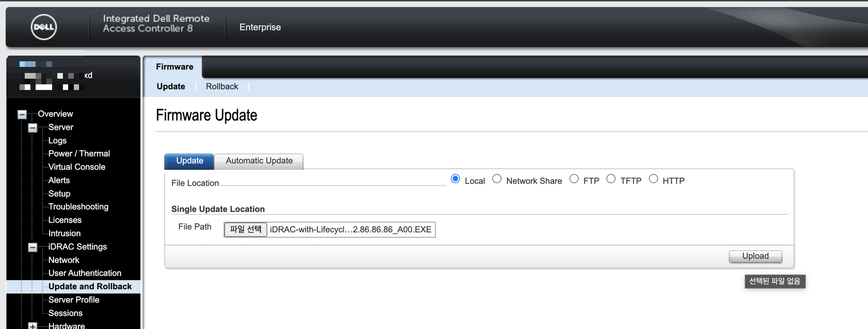Go to Power / Thermal page
This screenshot has height=329, width=868.
(79, 154)
